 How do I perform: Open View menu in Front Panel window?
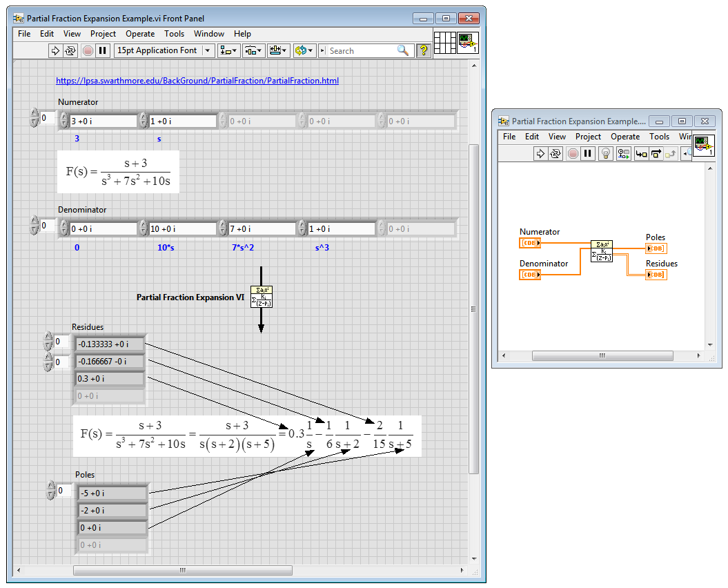(x=72, y=34)
